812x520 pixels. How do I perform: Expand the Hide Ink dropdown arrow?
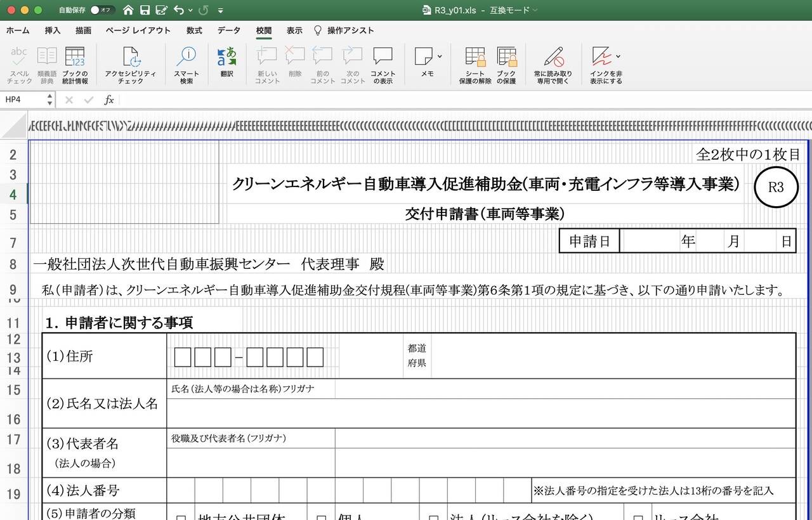(x=618, y=56)
